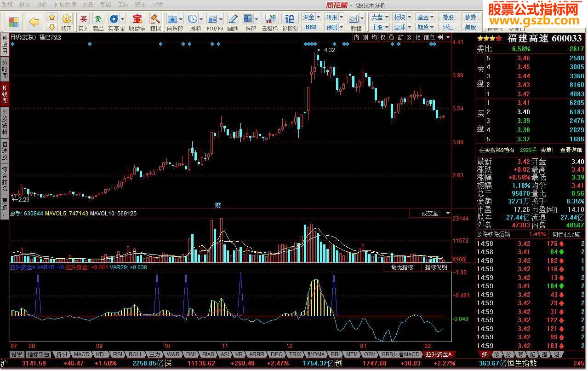Select the GBS只看MACD tab

(x=400, y=354)
